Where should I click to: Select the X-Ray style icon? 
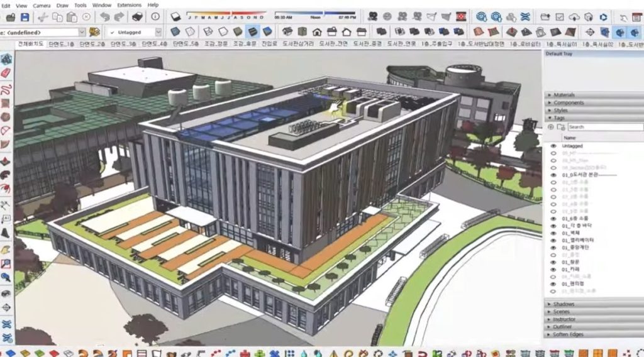click(x=175, y=31)
